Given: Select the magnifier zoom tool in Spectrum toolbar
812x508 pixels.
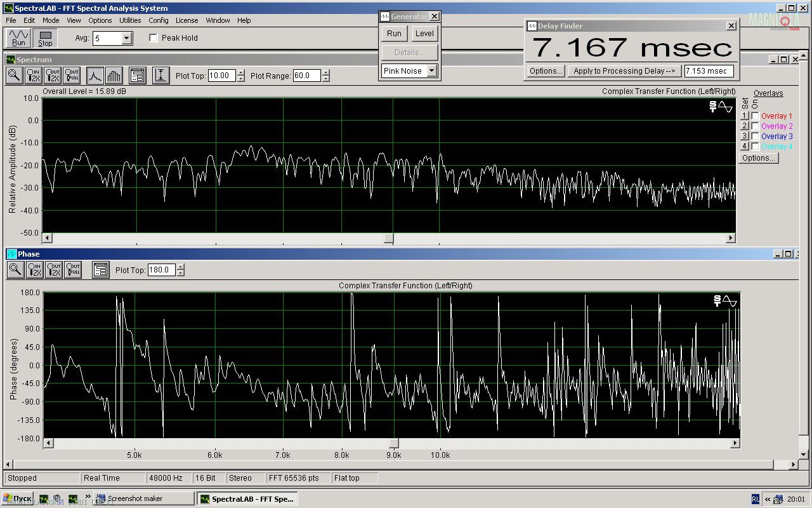Looking at the screenshot, I should coord(14,76).
